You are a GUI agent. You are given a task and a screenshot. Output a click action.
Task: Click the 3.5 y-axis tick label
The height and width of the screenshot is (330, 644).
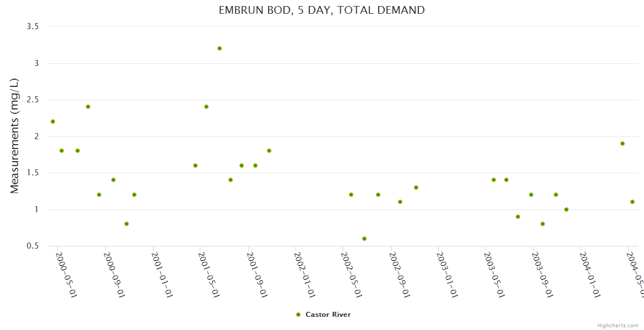32,26
